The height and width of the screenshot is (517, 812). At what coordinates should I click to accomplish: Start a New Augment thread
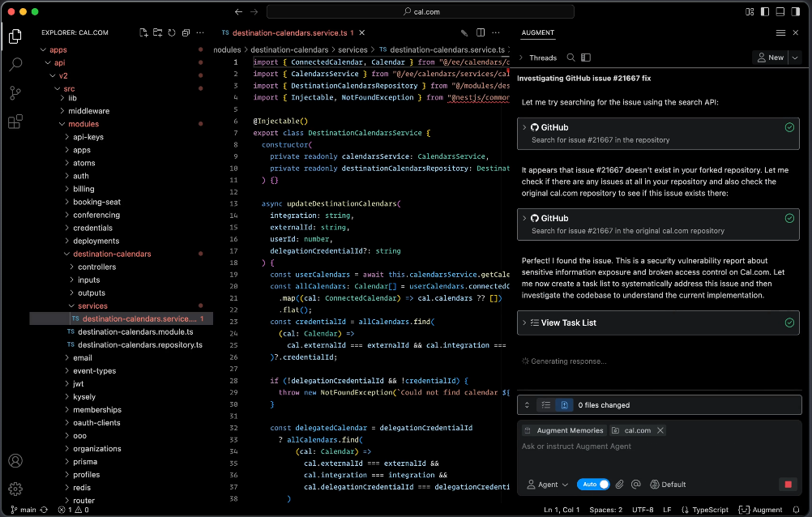771,58
